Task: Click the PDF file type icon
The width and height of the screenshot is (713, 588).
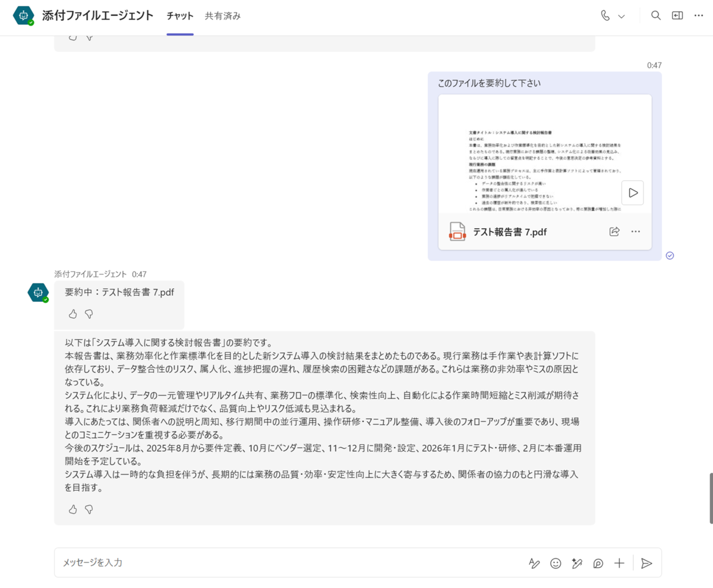Action: [x=457, y=232]
